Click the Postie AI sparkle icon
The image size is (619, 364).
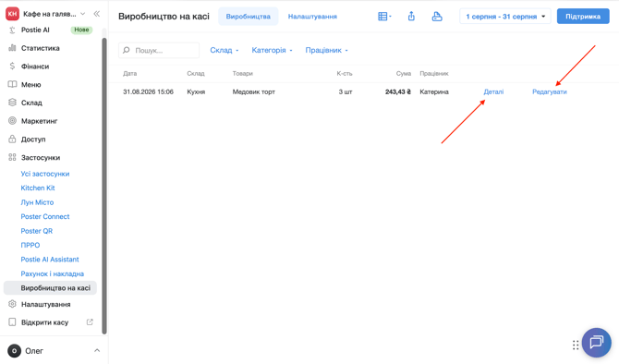pos(12,30)
